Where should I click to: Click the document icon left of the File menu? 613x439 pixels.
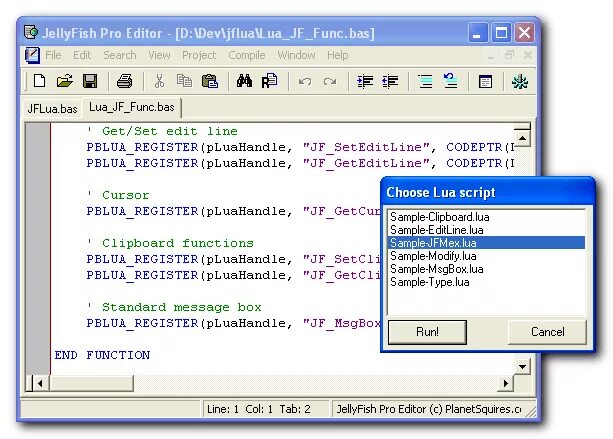point(32,55)
